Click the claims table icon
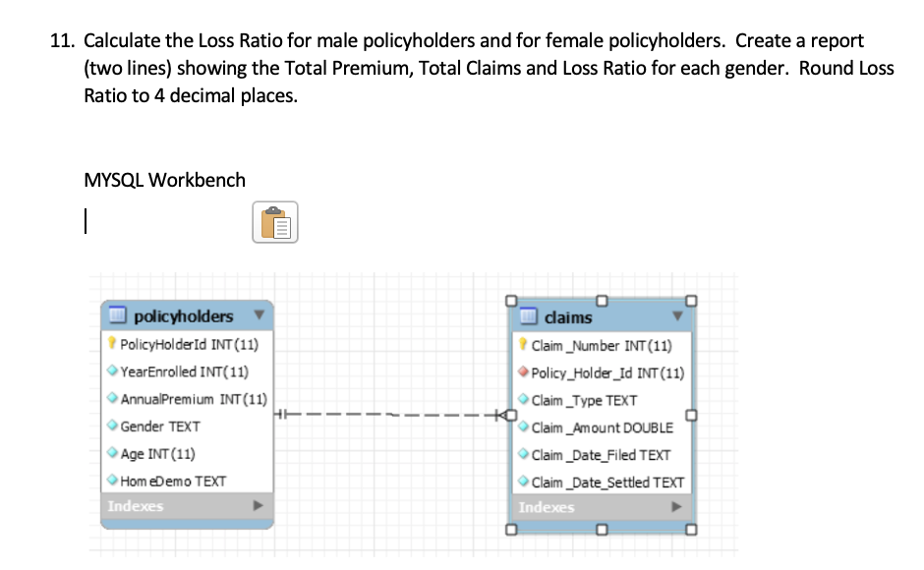Image resolution: width=924 pixels, height=570 pixels. (x=529, y=316)
